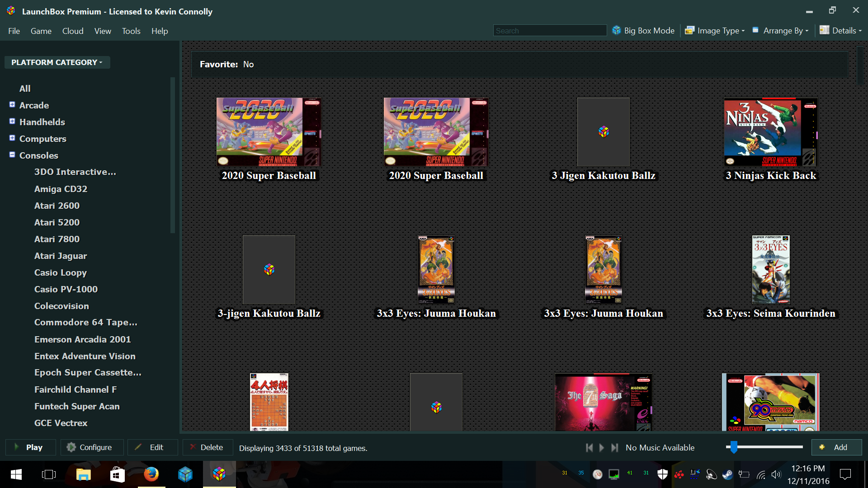Open the Arrange By dropdown

point(780,31)
